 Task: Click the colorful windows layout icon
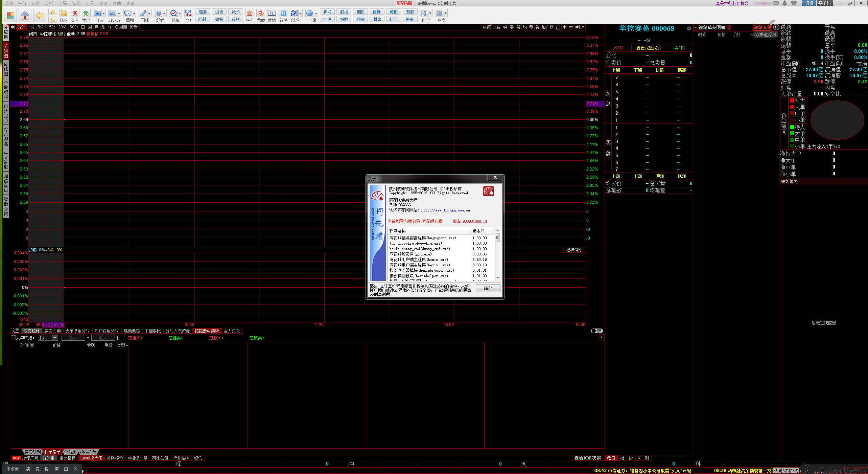(10, 15)
